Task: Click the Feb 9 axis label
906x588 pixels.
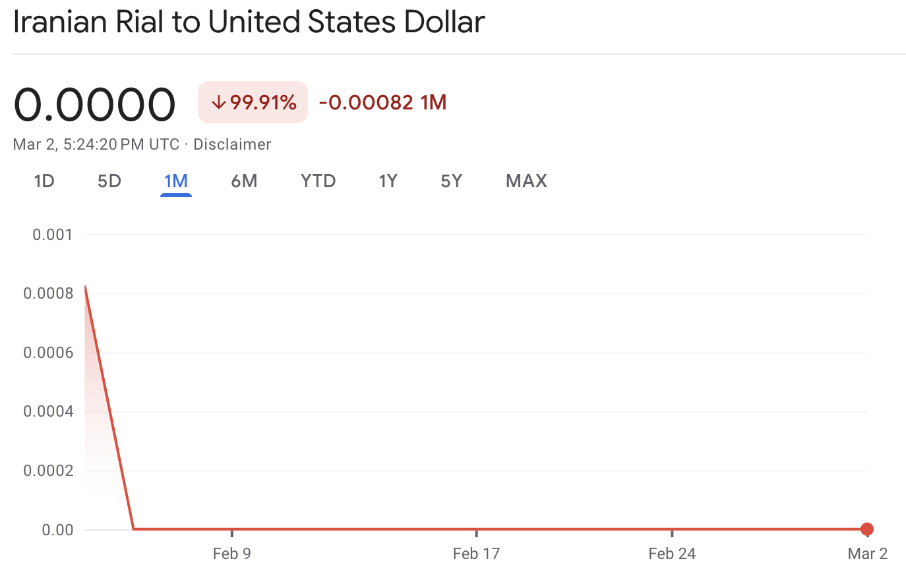Action: pyautogui.click(x=232, y=554)
